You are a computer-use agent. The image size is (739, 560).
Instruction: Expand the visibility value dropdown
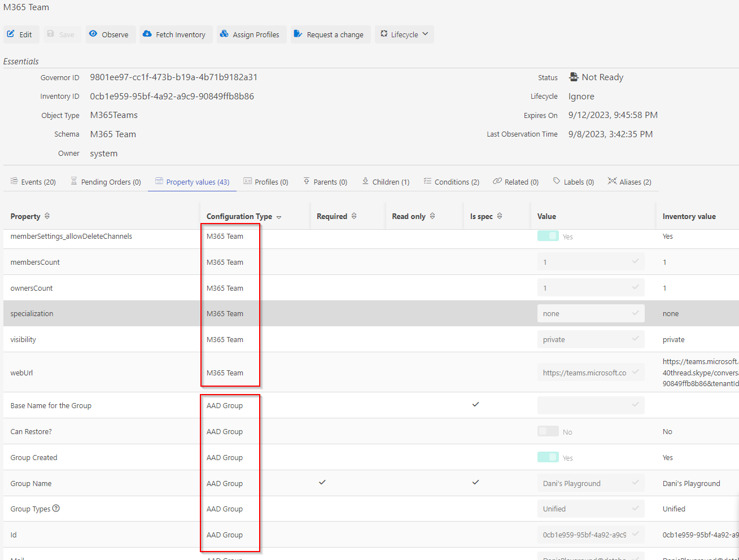click(635, 339)
